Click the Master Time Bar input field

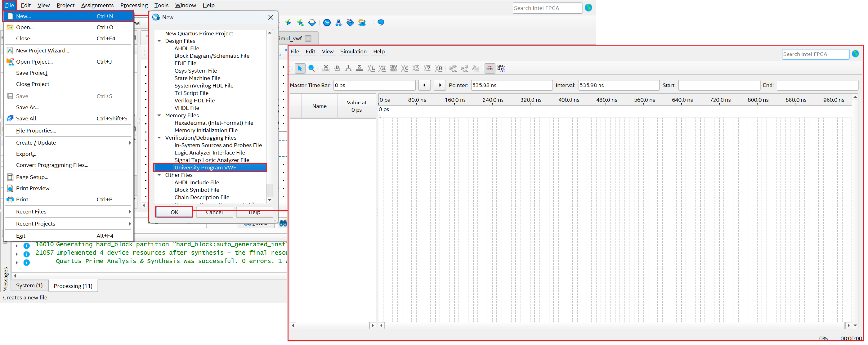pyautogui.click(x=374, y=85)
